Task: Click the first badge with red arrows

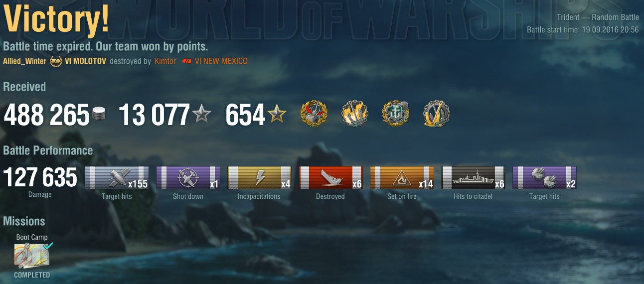Action: pyautogui.click(x=314, y=114)
